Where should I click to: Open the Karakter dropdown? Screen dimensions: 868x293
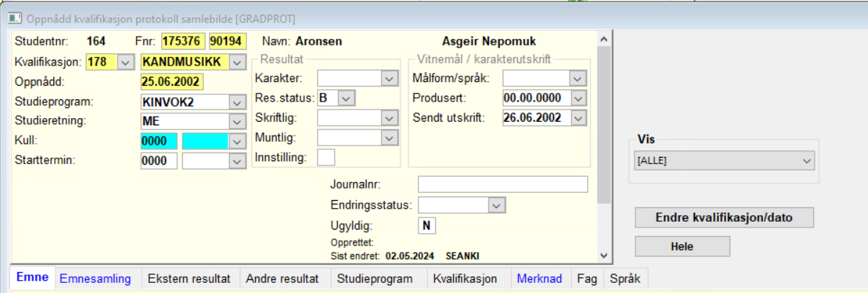tap(389, 78)
